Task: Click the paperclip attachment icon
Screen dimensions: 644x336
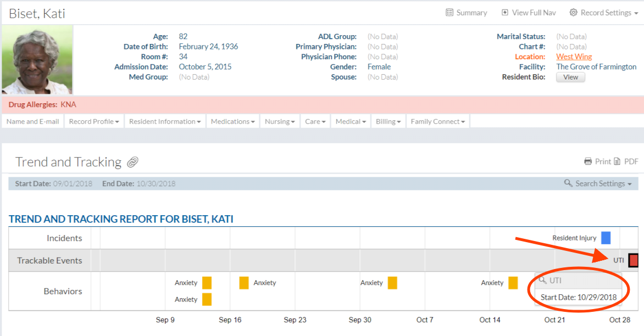Action: [x=132, y=162]
